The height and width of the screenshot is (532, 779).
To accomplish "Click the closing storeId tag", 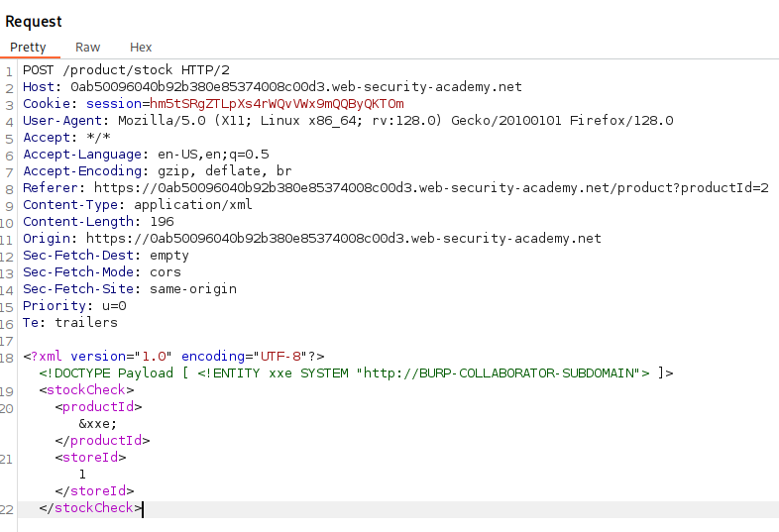I will (94, 491).
